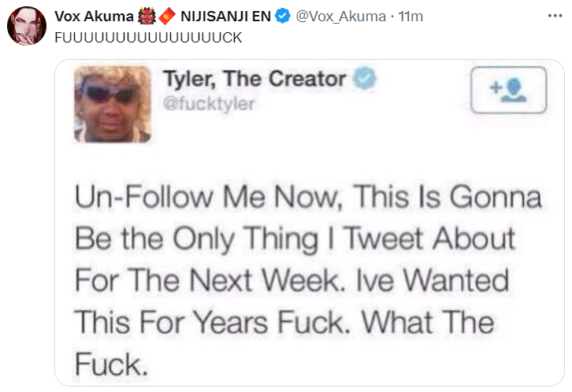Click Vox Akuma's blue verified badge
The height and width of the screenshot is (392, 572).
click(x=284, y=17)
